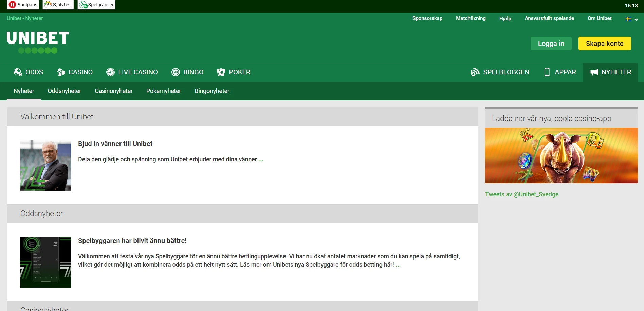Open article Bjud in vänner till Unibet
This screenshot has width=644, height=311.
(115, 144)
